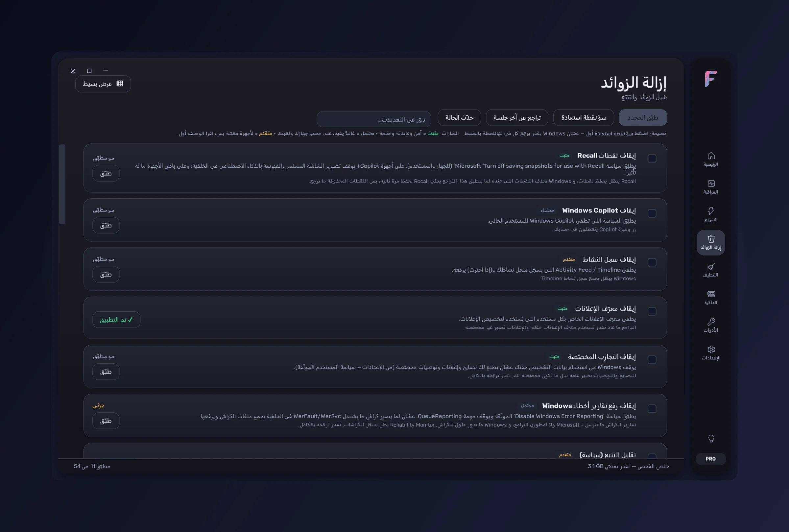Tick the إيقاف معرّف الإعلانات checkbox
The height and width of the screenshot is (532, 789).
[x=652, y=311]
